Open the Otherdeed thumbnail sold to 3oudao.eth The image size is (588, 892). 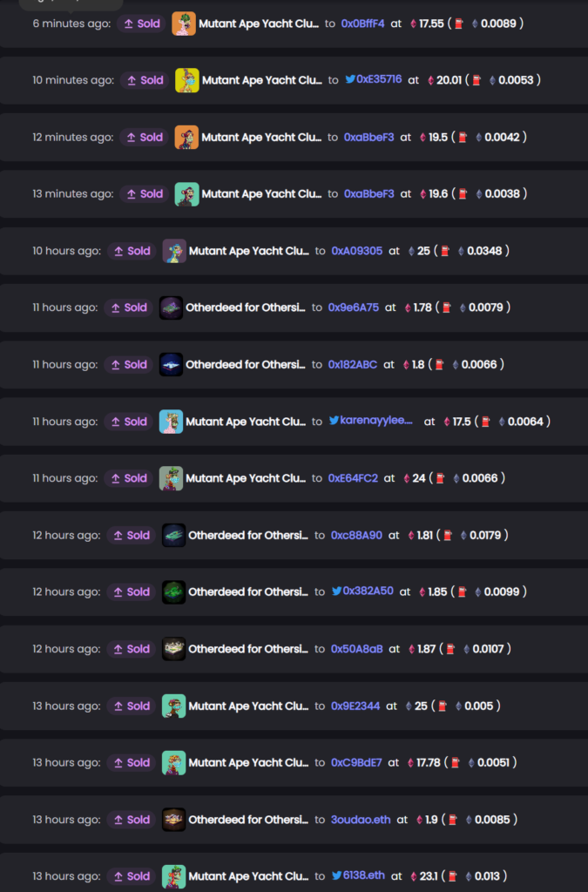(x=173, y=820)
